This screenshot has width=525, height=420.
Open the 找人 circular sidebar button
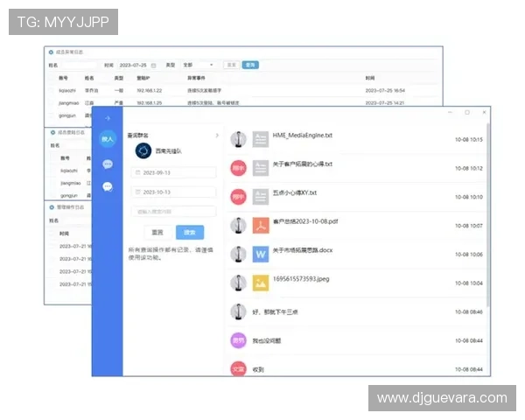[x=108, y=138]
